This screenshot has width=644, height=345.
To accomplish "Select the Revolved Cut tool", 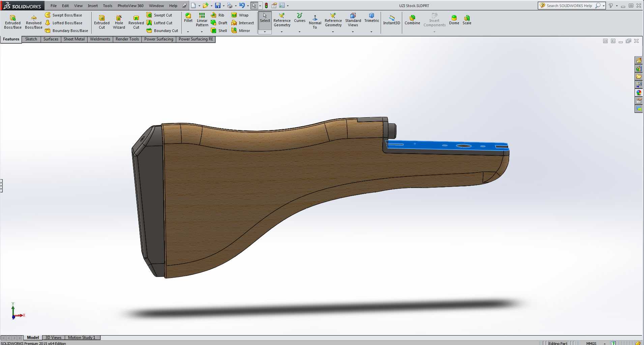I will click(136, 22).
